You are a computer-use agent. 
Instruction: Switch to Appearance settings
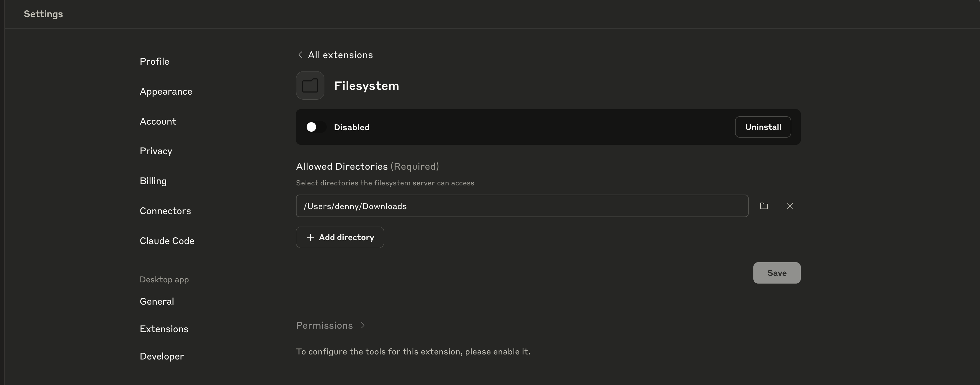pos(166,91)
